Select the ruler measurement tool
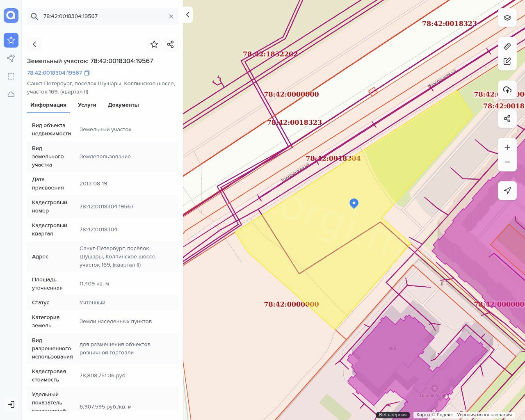 coord(507,46)
